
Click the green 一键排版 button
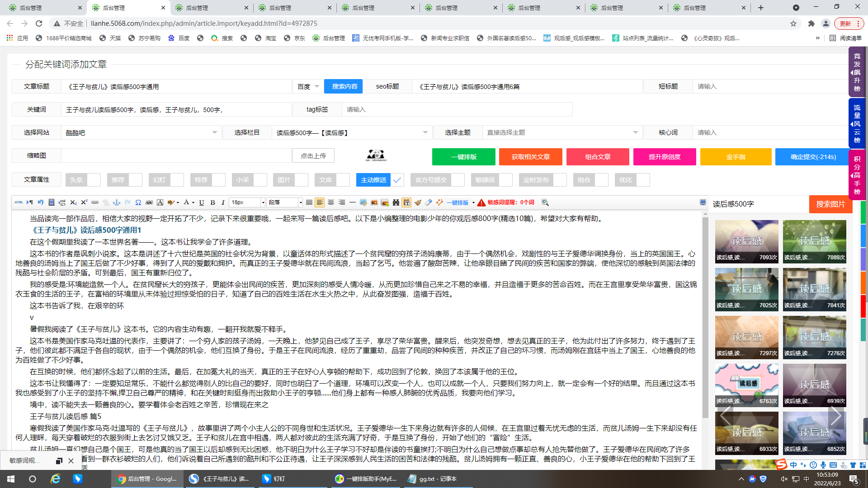pos(463,157)
